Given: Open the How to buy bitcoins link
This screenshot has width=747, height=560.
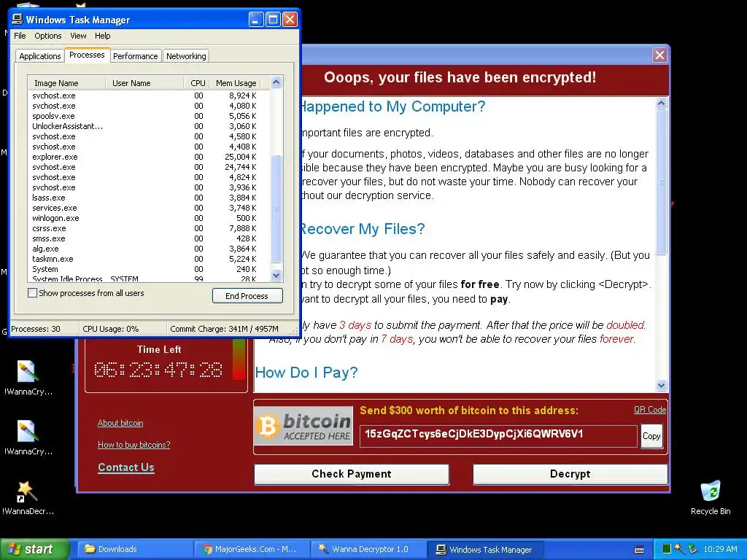Looking at the screenshot, I should click(134, 445).
